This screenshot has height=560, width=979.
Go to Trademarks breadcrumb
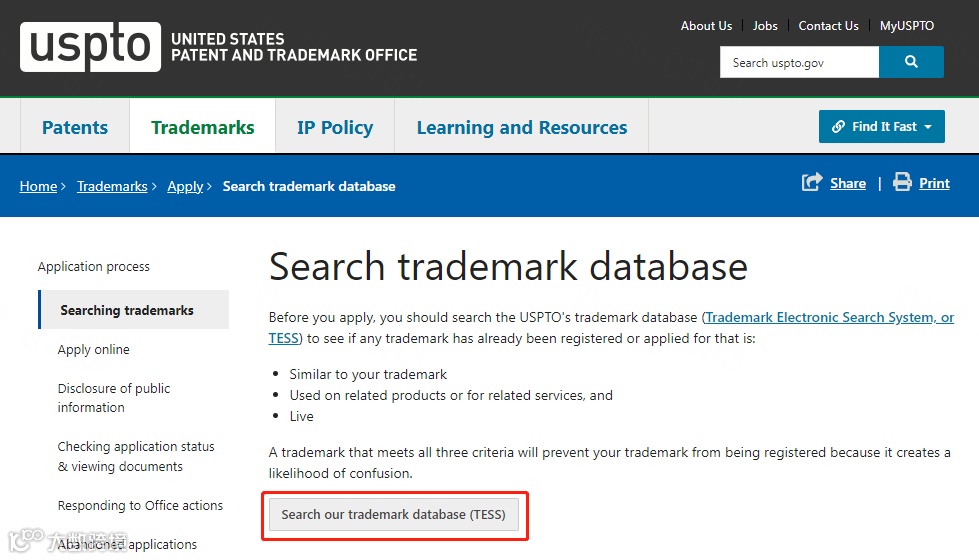pos(112,186)
